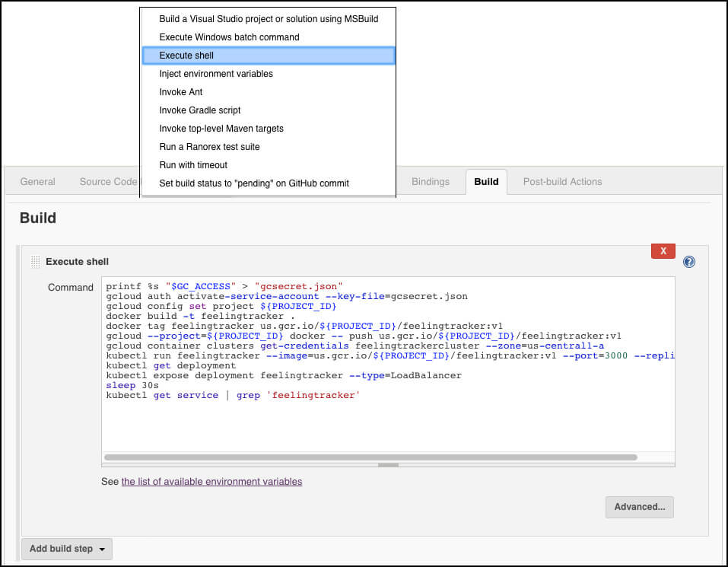The image size is (728, 567).
Task: Select the Build tab
Action: pyautogui.click(x=486, y=182)
